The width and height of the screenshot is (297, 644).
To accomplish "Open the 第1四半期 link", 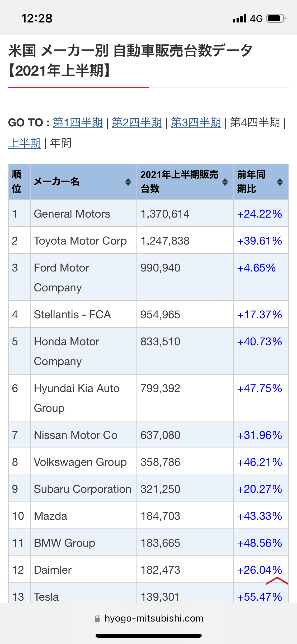I will point(78,123).
